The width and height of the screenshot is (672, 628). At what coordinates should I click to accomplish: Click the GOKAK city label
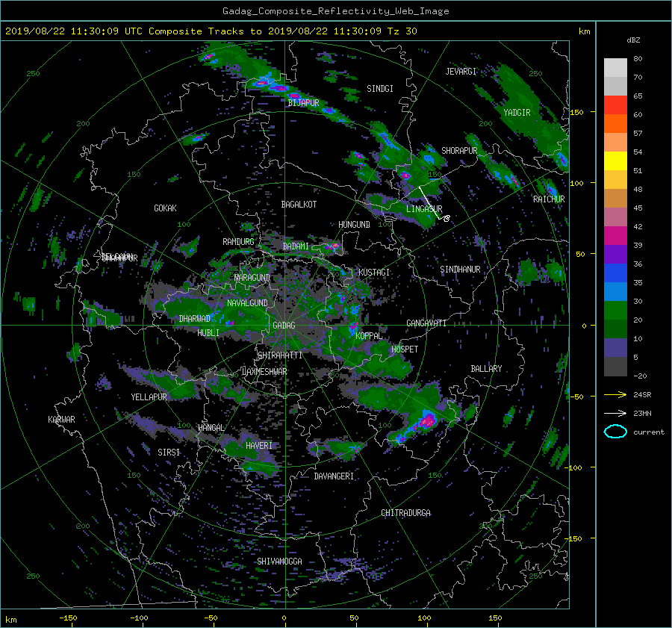click(x=165, y=208)
